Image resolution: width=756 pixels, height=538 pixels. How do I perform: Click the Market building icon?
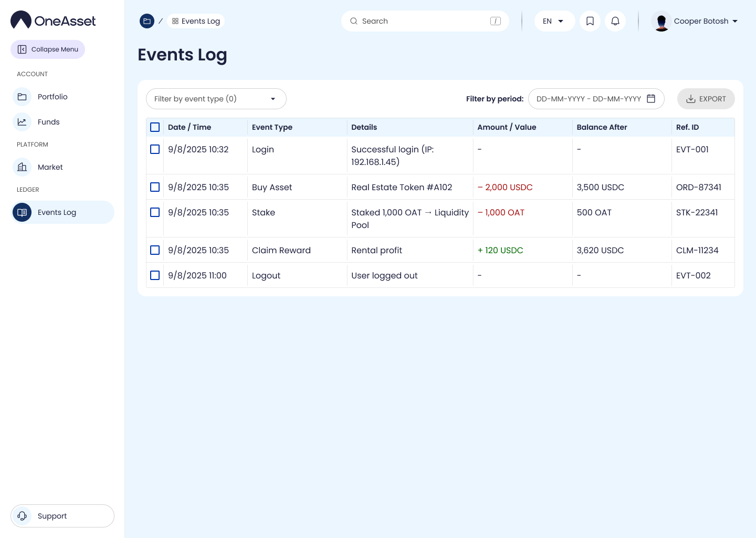(x=22, y=167)
